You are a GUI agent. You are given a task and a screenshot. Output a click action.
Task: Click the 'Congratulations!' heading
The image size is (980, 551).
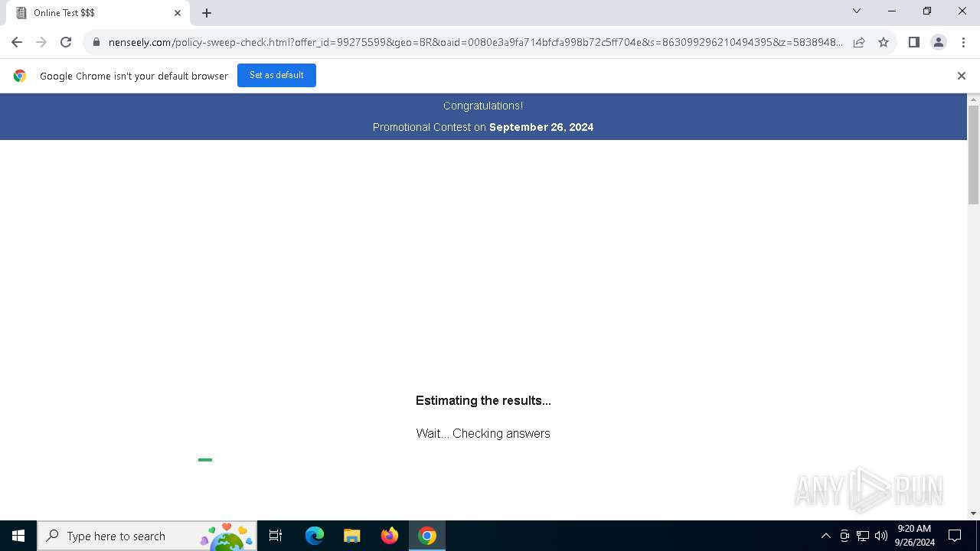[x=483, y=106]
